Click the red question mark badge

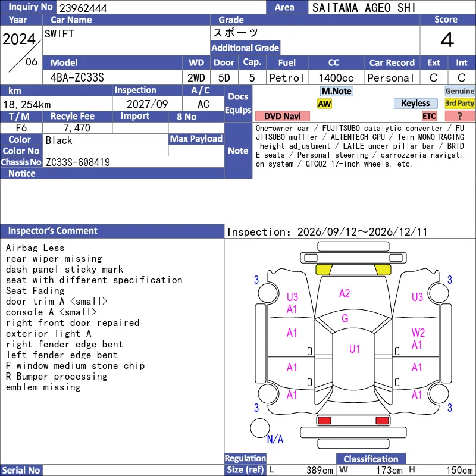coord(459,116)
